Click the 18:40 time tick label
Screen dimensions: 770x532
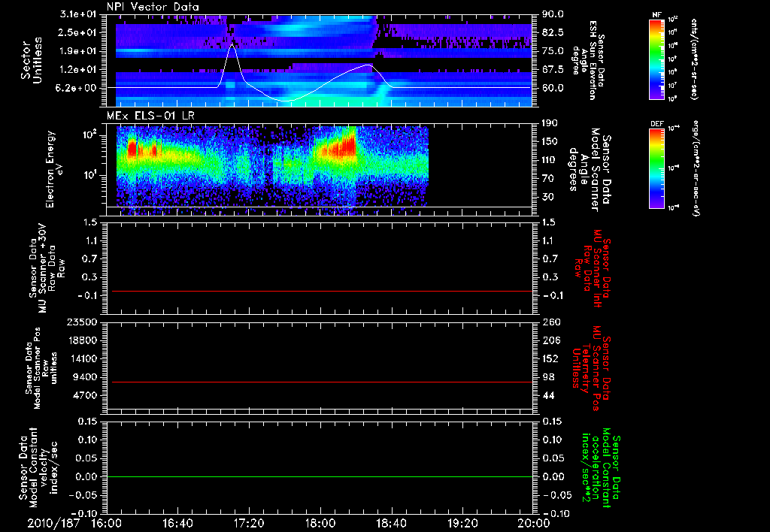coord(391,523)
